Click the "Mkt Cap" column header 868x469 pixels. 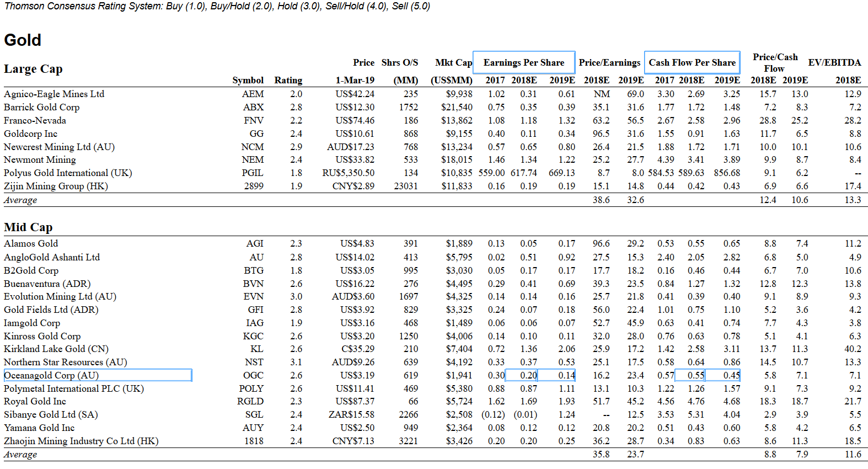453,62
